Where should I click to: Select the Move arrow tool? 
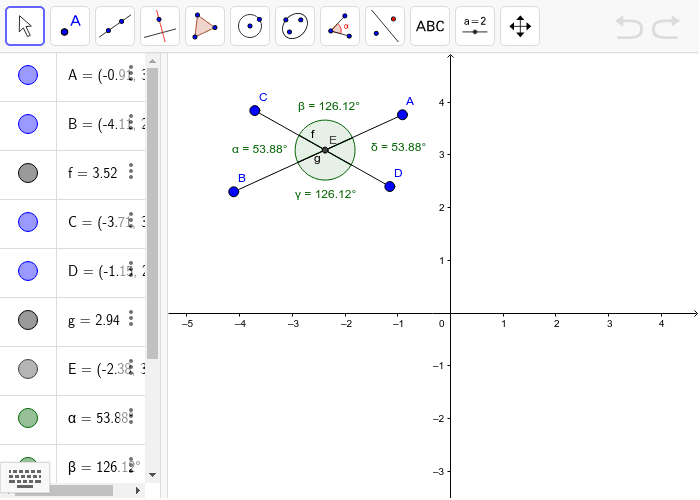click(x=25, y=26)
